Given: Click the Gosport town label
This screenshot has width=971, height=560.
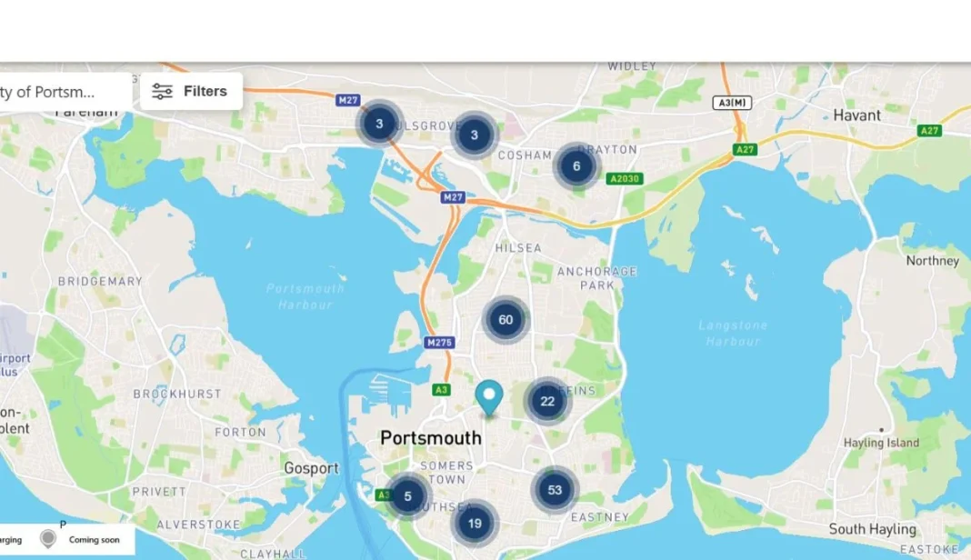Looking at the screenshot, I should 312,468.
